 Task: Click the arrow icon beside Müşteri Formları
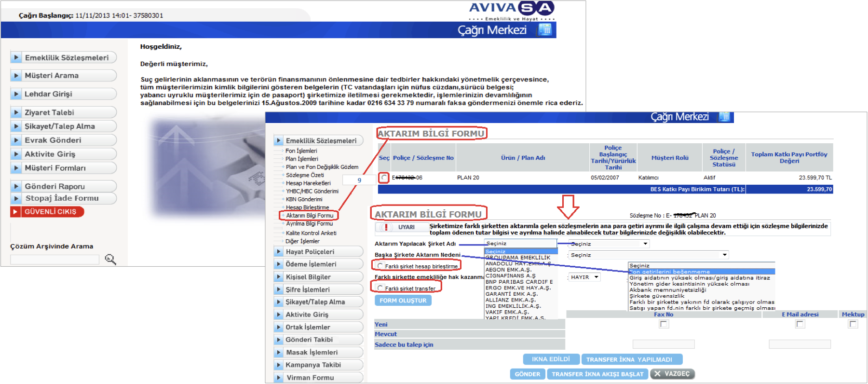(16, 168)
